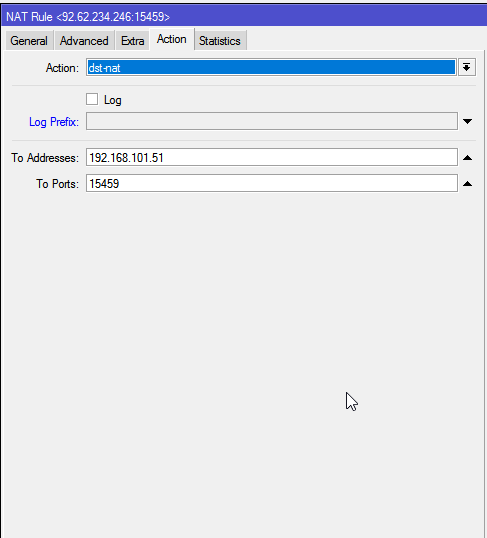
Task: Collapse the To Ports field arrow
Action: tap(467, 184)
